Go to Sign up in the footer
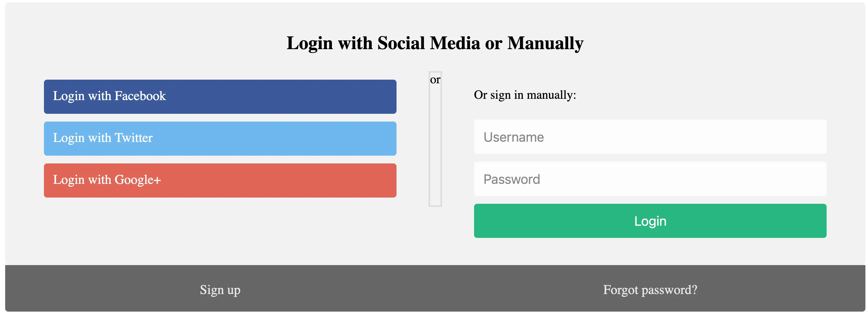The image size is (868, 316). point(220,290)
